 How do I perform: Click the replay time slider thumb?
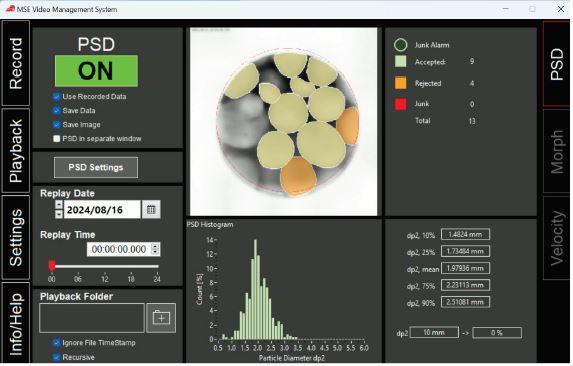click(x=52, y=266)
